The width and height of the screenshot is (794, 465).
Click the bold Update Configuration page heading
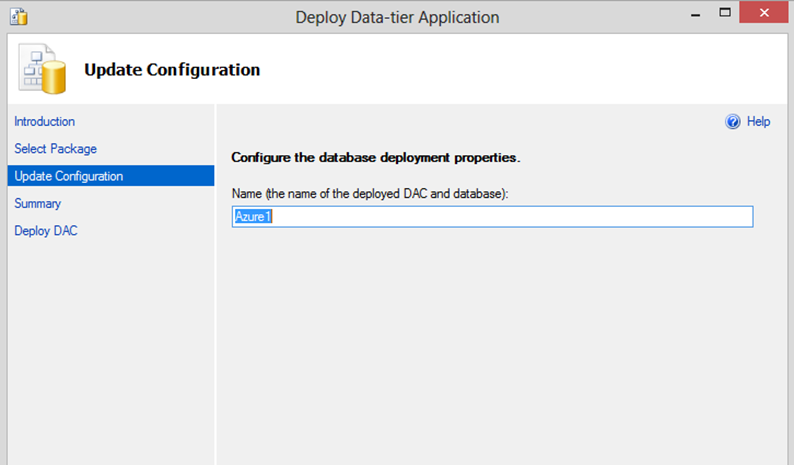click(172, 70)
